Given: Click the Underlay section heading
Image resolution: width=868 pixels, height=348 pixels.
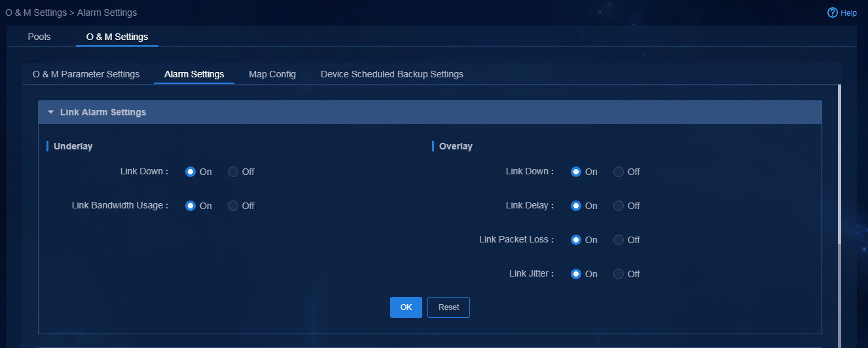Looking at the screenshot, I should (73, 146).
